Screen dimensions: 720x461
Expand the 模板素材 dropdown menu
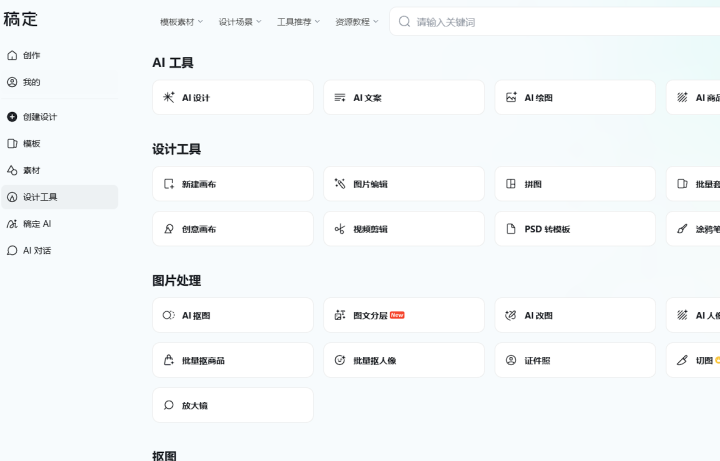point(181,21)
